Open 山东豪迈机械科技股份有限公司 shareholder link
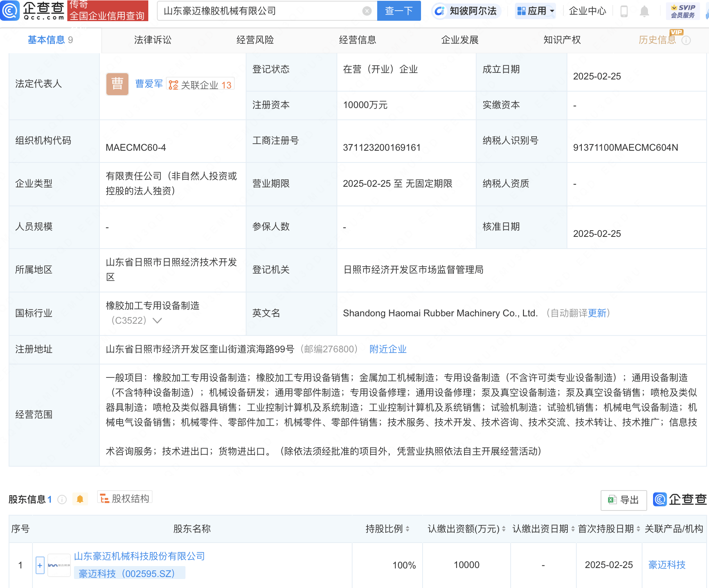 pos(139,556)
